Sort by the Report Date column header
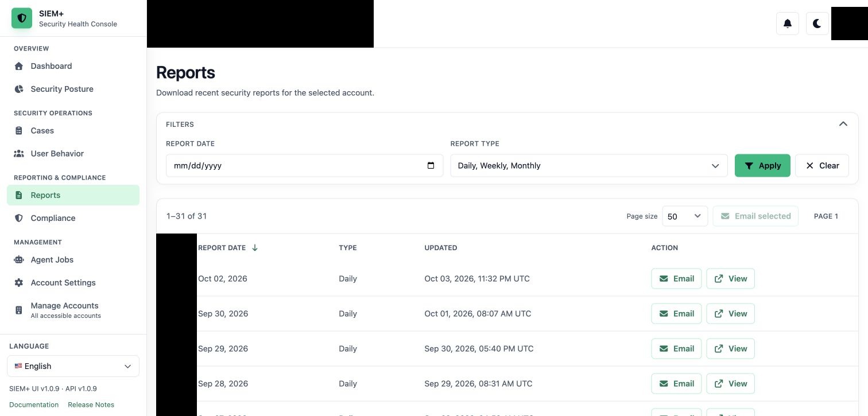Screen dimensions: 868x416 click(x=228, y=248)
